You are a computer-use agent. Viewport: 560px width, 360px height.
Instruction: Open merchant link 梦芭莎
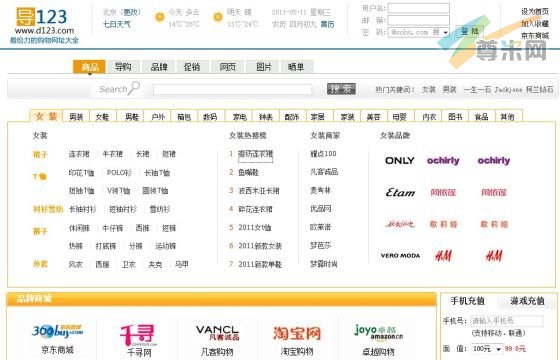pos(320,246)
